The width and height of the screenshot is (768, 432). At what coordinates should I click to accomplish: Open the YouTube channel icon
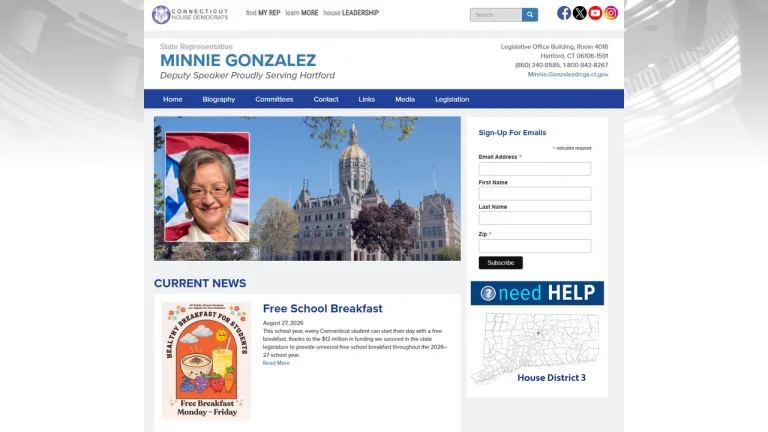[595, 13]
